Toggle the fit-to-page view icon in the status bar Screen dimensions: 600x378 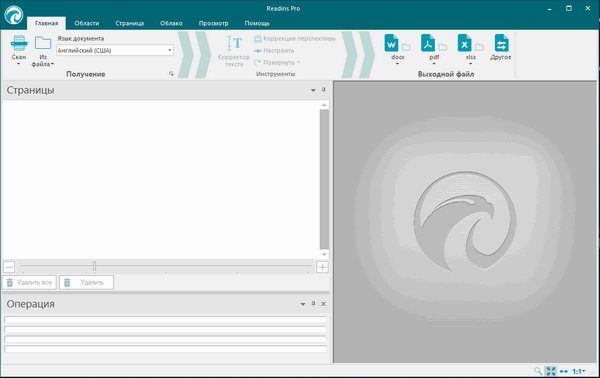[x=551, y=371]
